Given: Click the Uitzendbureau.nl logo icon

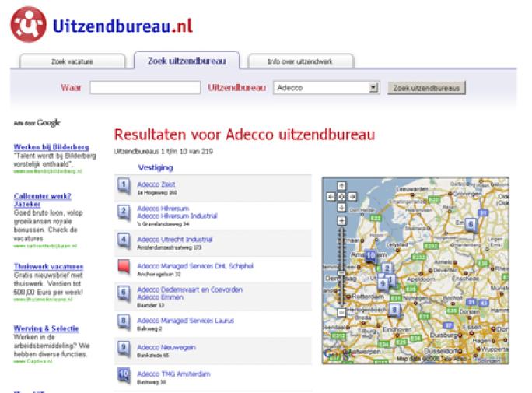Looking at the screenshot, I should click(x=28, y=23).
